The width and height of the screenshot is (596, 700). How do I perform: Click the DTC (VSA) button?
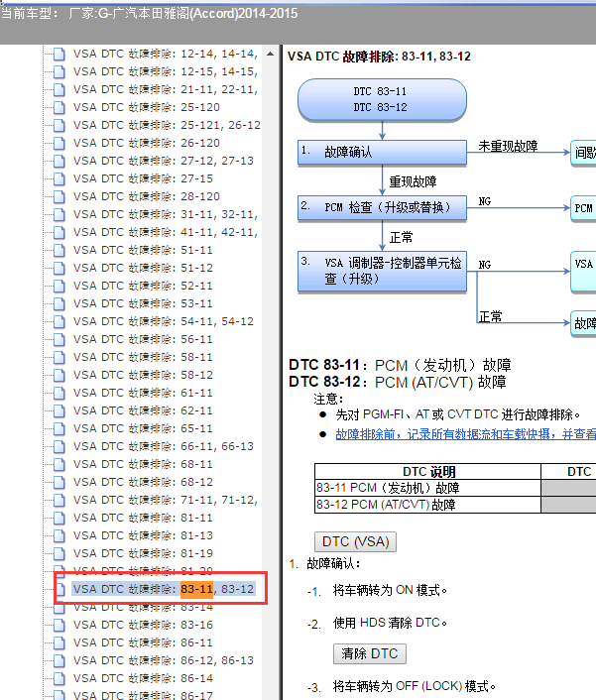click(355, 541)
